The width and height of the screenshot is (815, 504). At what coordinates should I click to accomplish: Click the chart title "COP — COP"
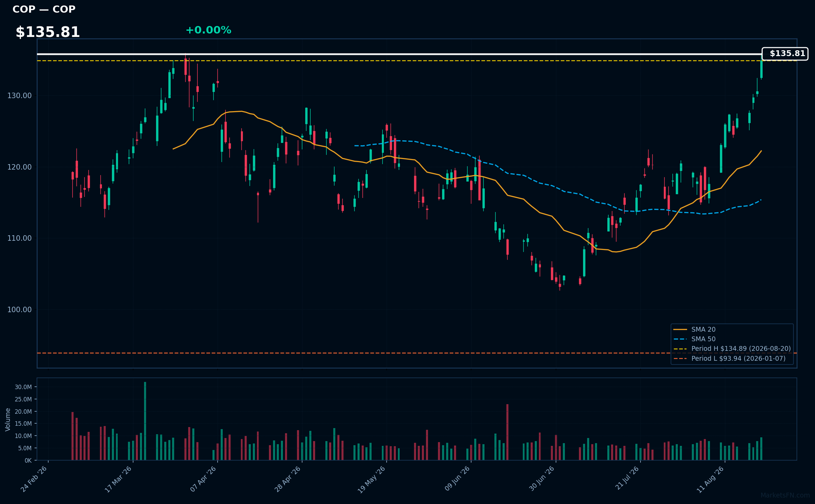coord(44,9)
